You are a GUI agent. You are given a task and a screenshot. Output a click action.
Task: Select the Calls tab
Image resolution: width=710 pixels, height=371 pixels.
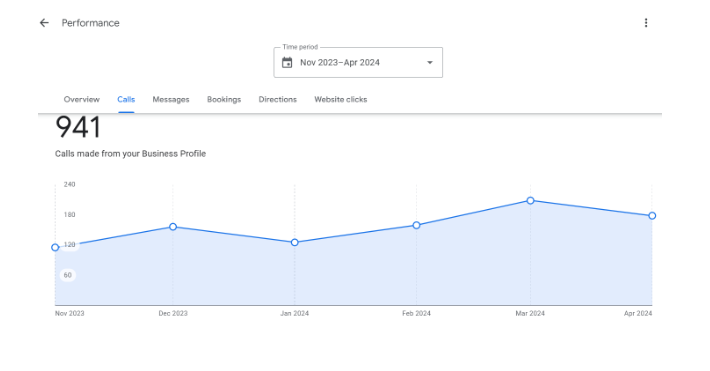[x=126, y=99]
